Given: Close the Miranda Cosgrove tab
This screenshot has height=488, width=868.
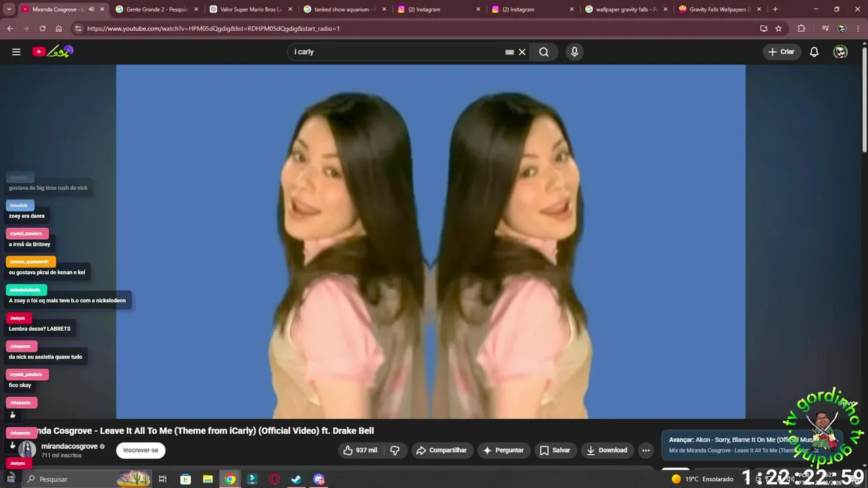Looking at the screenshot, I should [x=102, y=9].
